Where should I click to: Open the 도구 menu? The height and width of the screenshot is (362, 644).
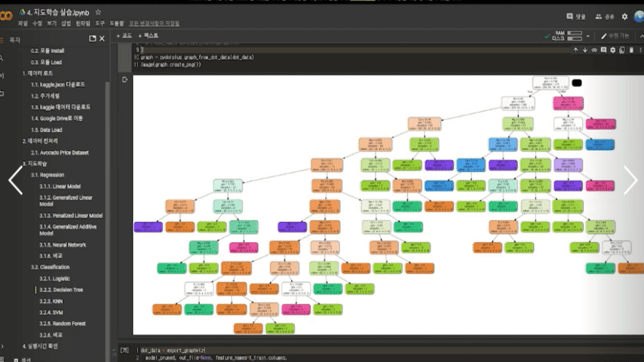point(100,23)
